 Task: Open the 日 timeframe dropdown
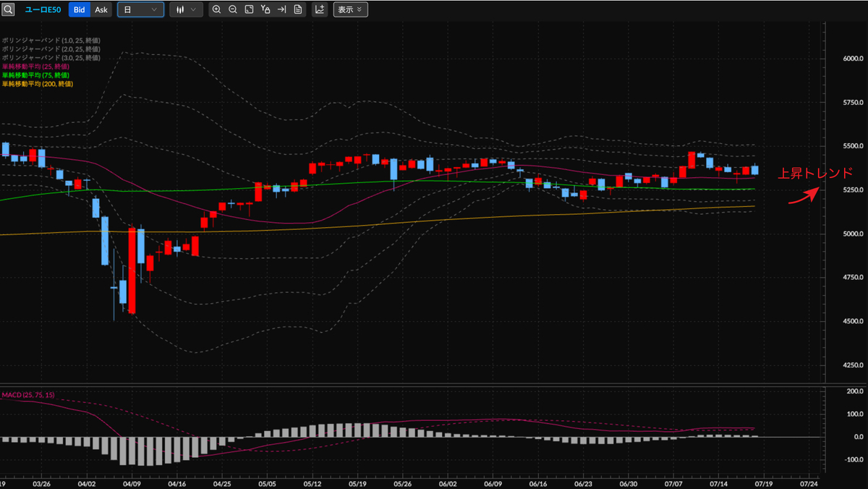pyautogui.click(x=140, y=10)
